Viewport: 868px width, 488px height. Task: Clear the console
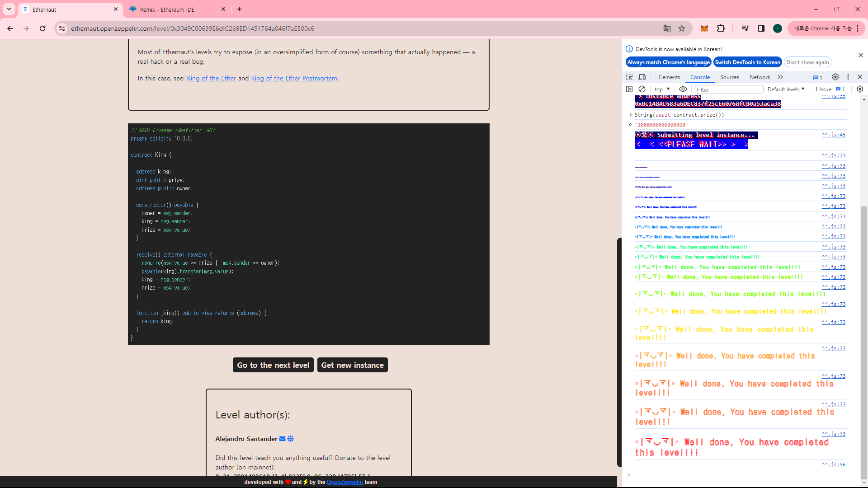point(642,89)
